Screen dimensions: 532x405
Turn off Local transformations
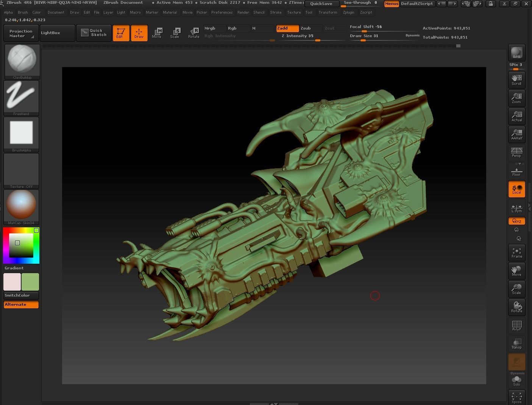pos(516,189)
